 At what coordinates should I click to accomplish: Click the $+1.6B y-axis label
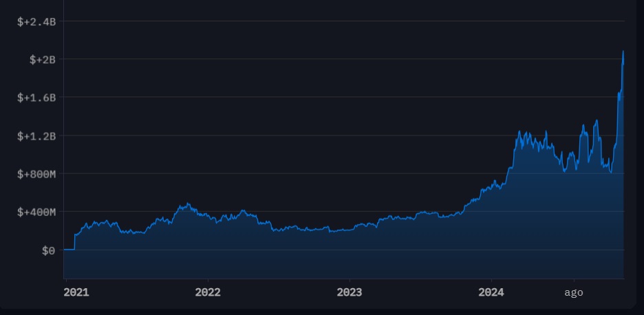click(x=36, y=98)
